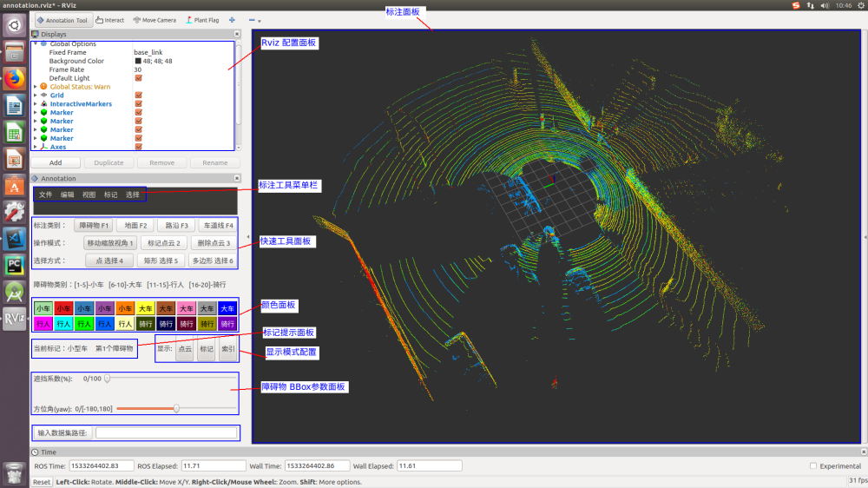Click the green cube icon of the Marker below InteractiveMarkers

[x=43, y=112]
